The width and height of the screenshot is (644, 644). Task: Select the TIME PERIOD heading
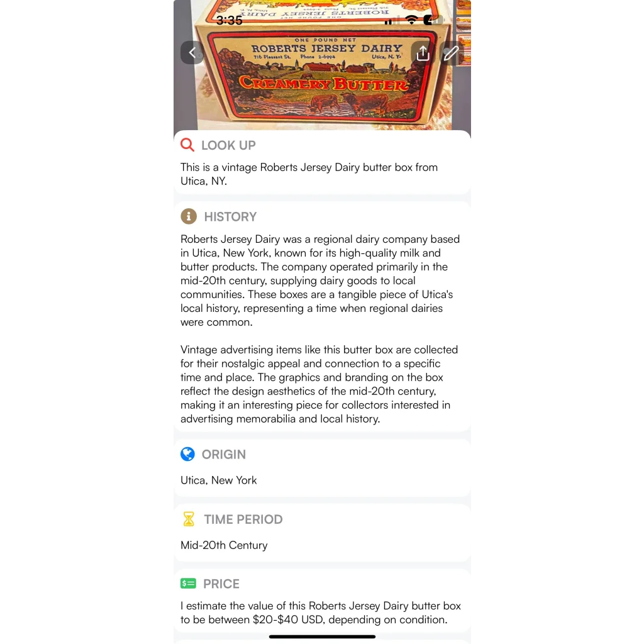click(x=243, y=519)
